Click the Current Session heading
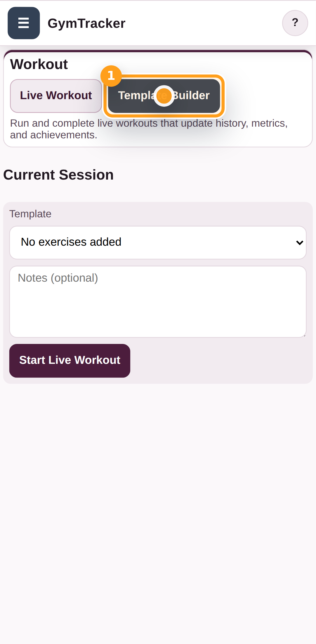 58,175
